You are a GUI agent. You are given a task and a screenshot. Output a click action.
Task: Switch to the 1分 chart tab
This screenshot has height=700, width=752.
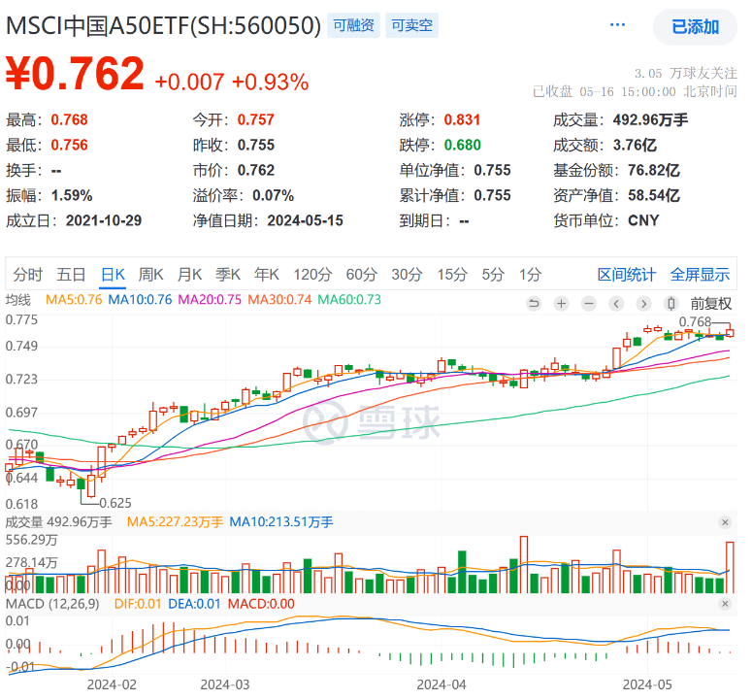[x=530, y=275]
